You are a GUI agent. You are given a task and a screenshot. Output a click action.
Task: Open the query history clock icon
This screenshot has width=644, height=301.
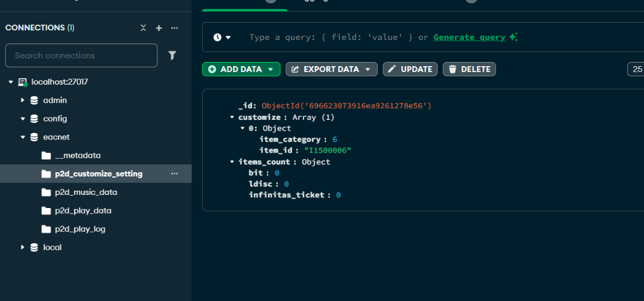[x=218, y=38]
